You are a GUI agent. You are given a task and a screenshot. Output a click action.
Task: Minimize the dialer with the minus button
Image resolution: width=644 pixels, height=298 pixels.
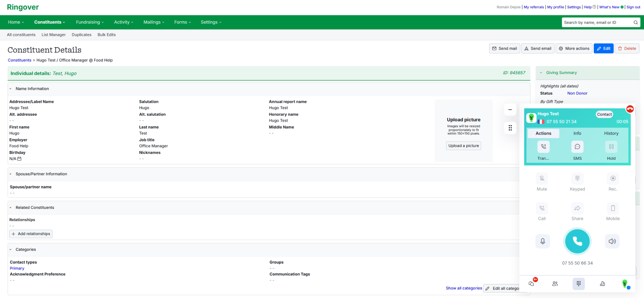coord(510,110)
